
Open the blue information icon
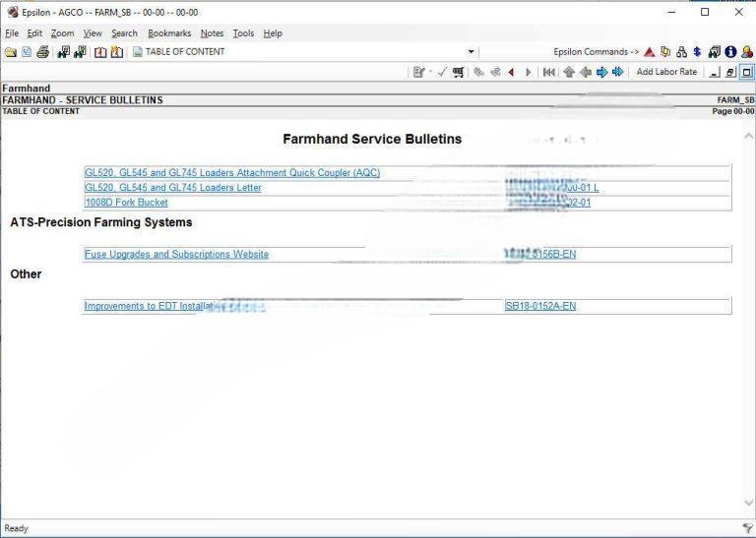[730, 52]
